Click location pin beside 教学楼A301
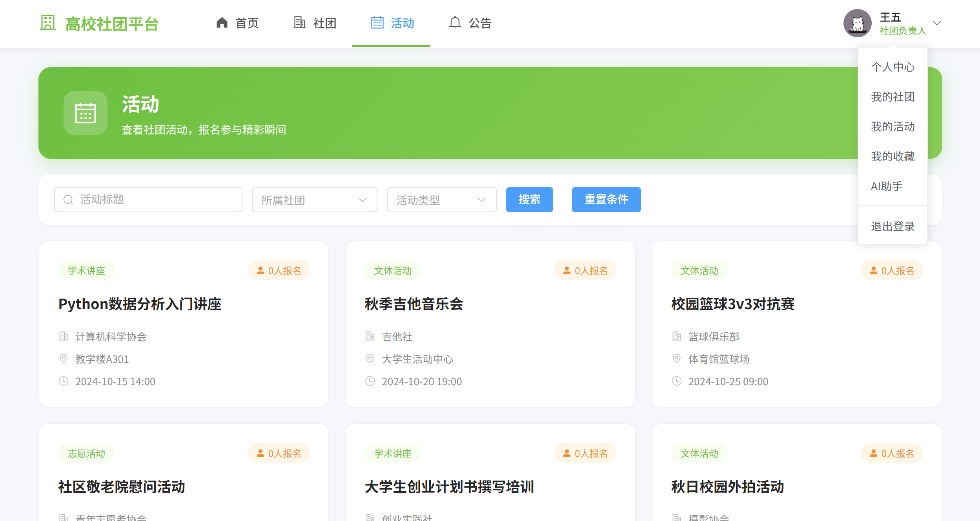 click(64, 359)
